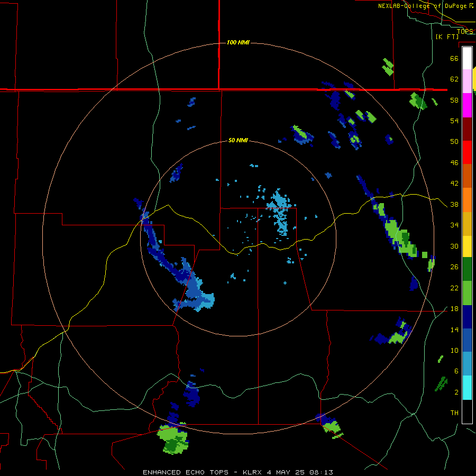This screenshot has width=476, height=476.
Task: Pick the cyan legend swatch
Action: (467, 388)
